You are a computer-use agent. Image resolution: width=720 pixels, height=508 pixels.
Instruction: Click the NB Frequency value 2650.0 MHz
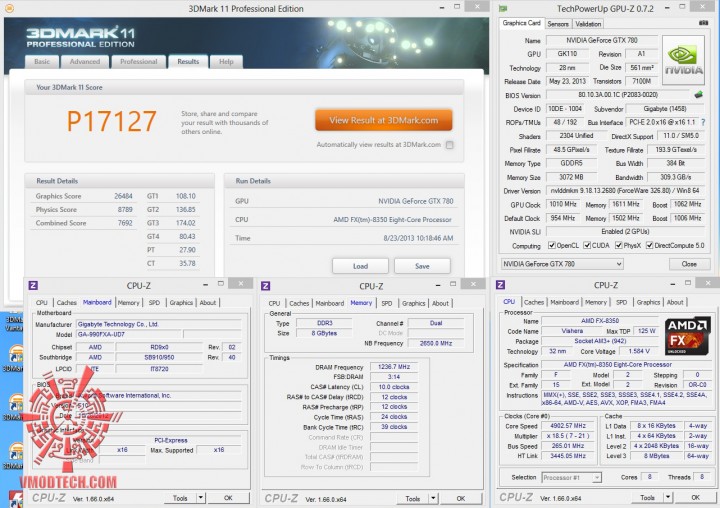pos(435,343)
